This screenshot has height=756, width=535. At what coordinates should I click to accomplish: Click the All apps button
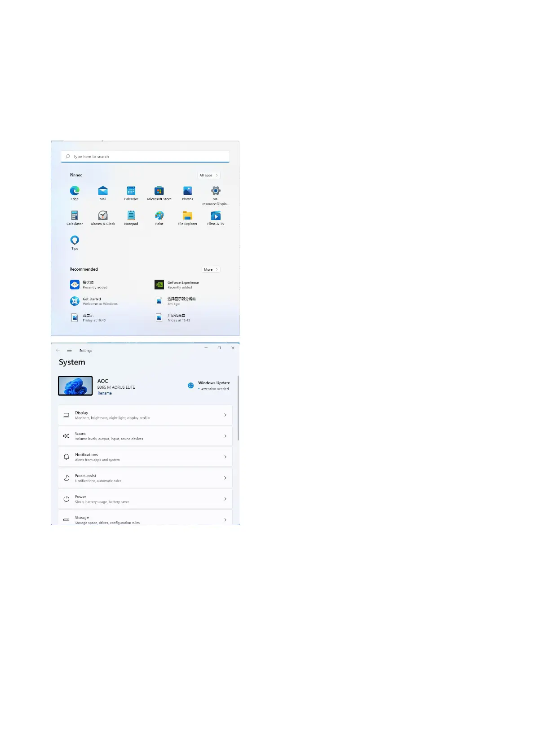tap(208, 176)
